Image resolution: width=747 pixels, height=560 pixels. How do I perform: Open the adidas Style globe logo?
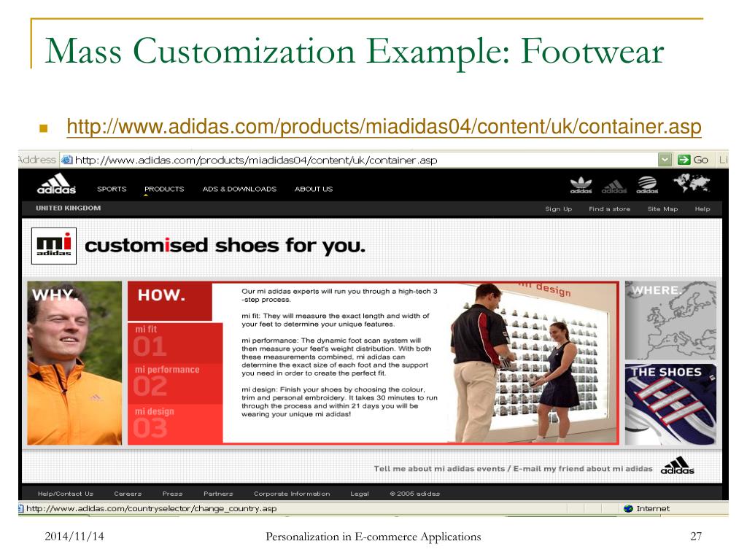tap(647, 184)
